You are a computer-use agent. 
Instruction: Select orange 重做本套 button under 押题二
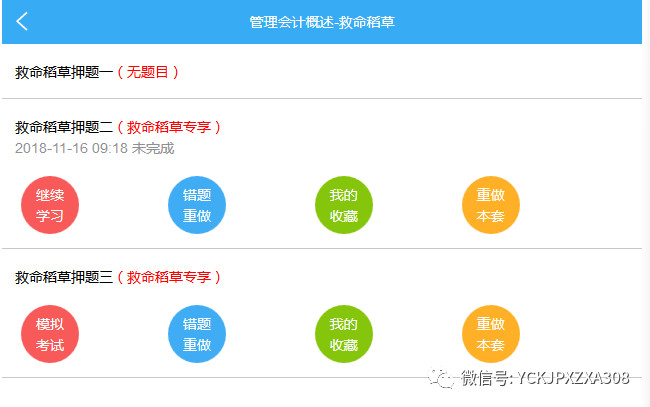pos(491,205)
